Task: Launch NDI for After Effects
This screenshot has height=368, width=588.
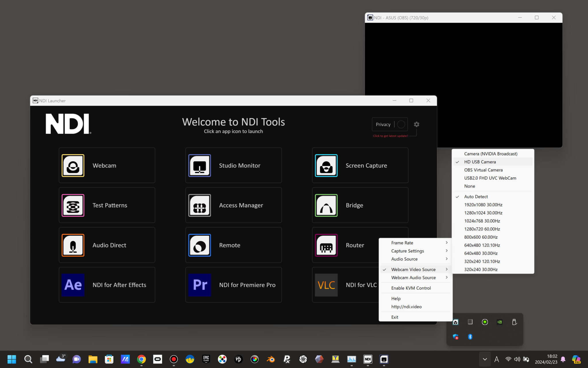Action: [107, 285]
